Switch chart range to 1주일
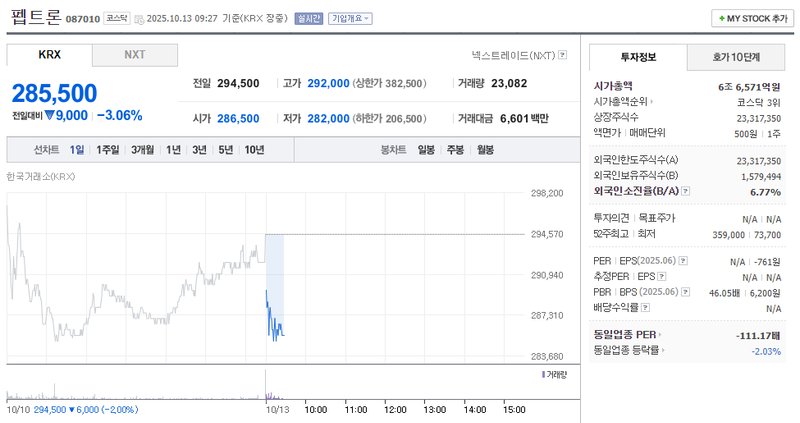Viewport: 800px width, 423px height. [x=108, y=150]
